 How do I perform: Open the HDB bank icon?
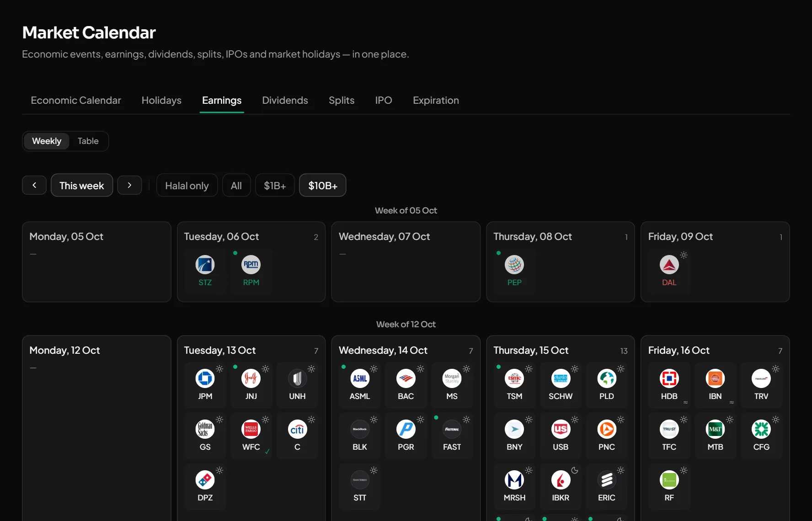(x=669, y=378)
